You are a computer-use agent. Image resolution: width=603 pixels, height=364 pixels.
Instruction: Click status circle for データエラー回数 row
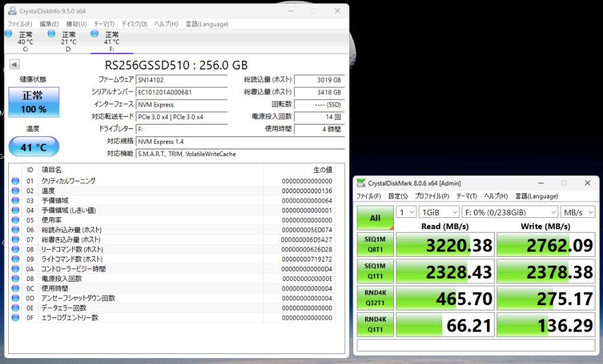point(15,308)
